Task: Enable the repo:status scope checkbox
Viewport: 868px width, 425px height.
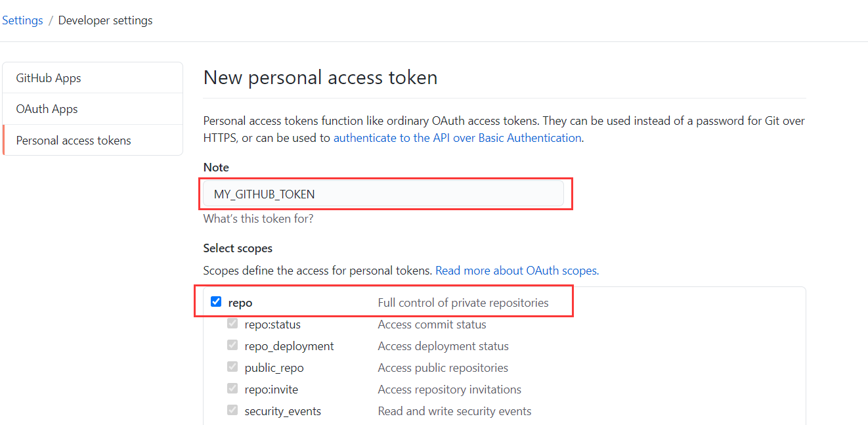Action: 232,323
